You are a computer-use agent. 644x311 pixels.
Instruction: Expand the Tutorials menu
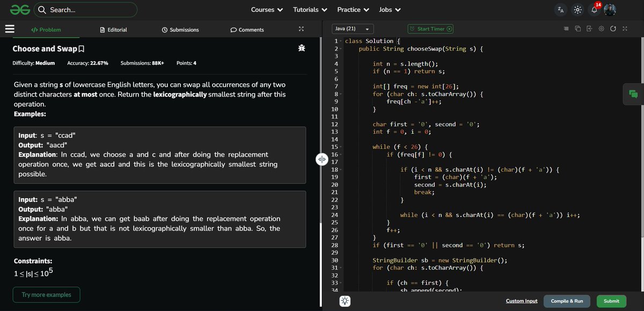tap(310, 10)
